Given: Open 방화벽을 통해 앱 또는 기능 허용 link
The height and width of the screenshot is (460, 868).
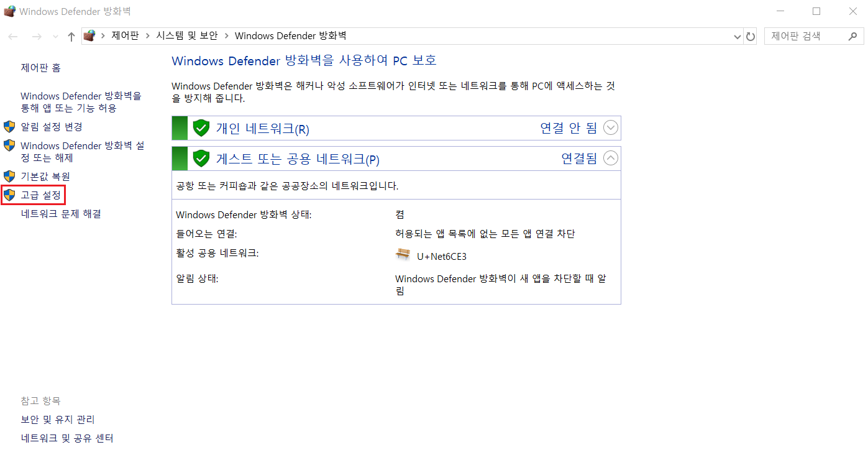Looking at the screenshot, I should [x=81, y=102].
